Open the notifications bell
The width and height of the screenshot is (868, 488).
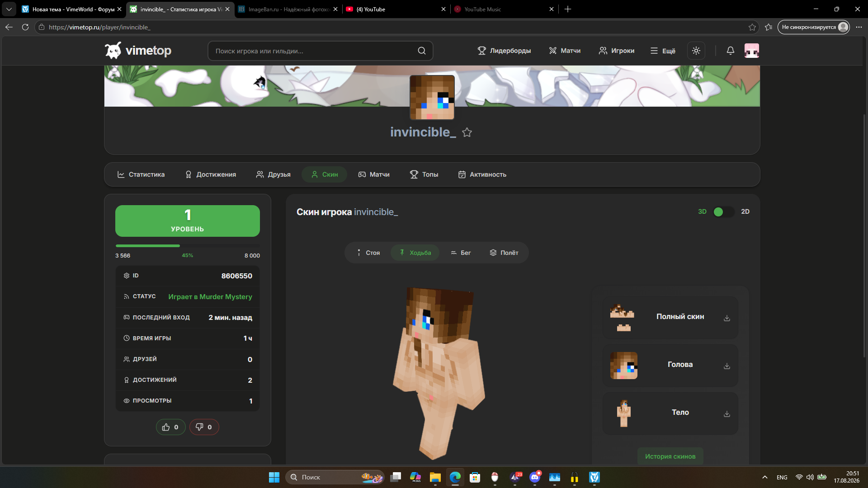click(731, 51)
